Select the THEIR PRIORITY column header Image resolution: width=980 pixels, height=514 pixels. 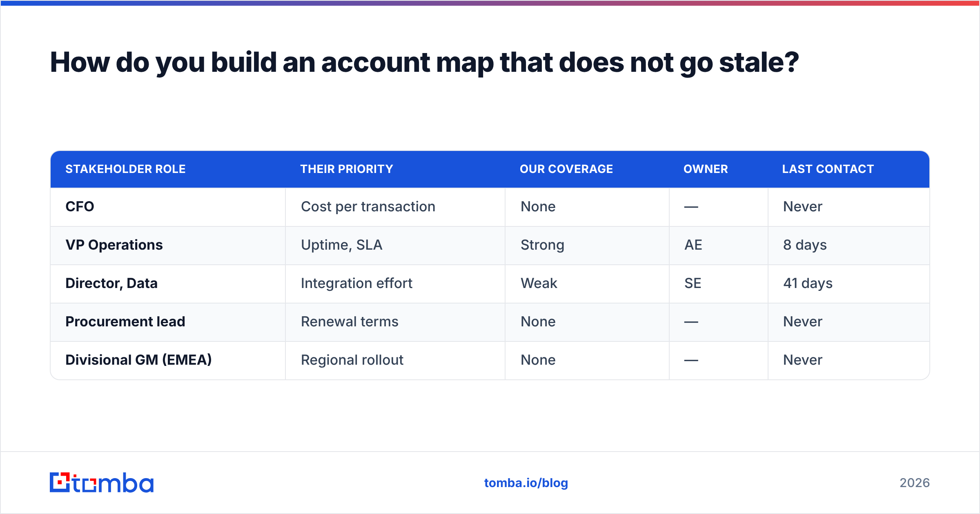tap(347, 169)
